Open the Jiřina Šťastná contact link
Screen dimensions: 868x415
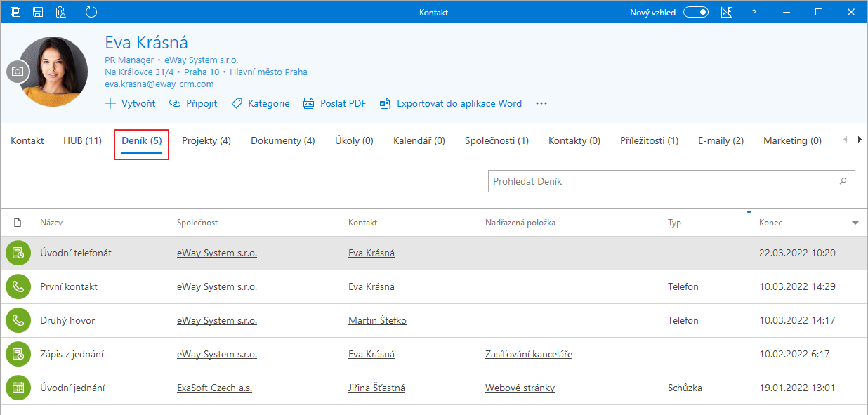[x=376, y=388]
